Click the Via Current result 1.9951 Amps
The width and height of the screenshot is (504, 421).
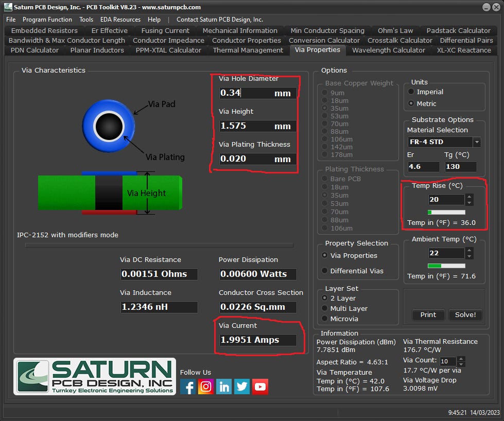[x=258, y=340]
